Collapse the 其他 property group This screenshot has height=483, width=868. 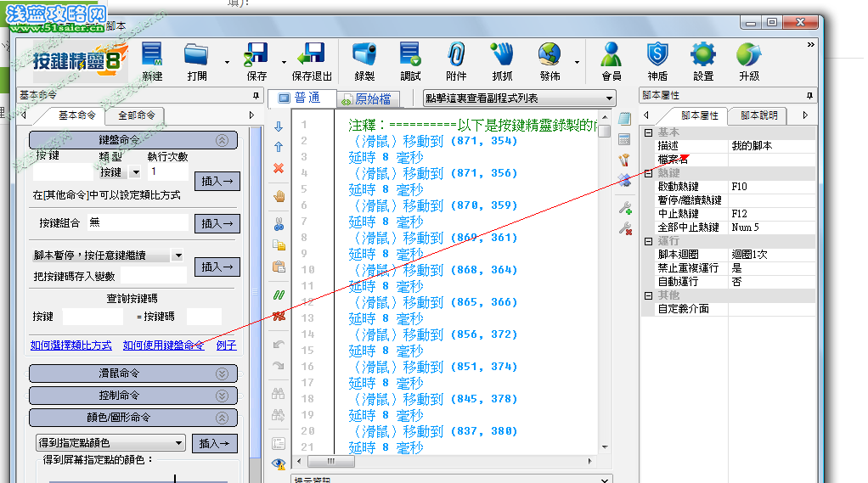coord(648,295)
